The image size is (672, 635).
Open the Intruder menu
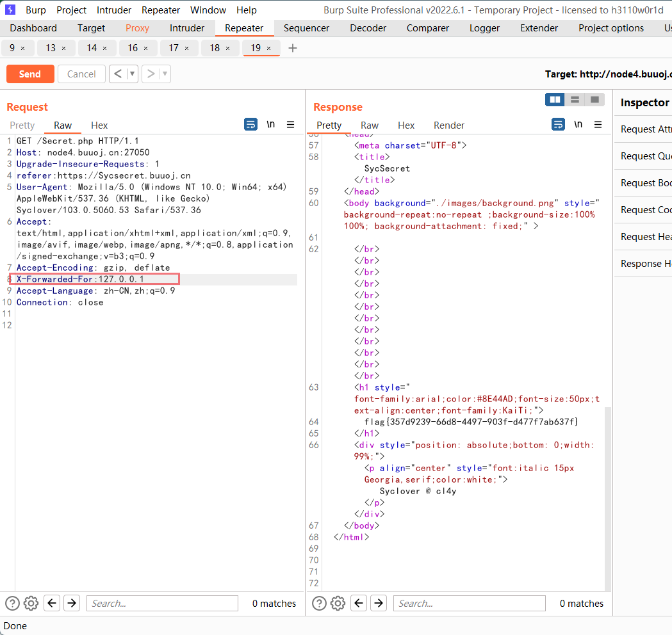point(114,10)
